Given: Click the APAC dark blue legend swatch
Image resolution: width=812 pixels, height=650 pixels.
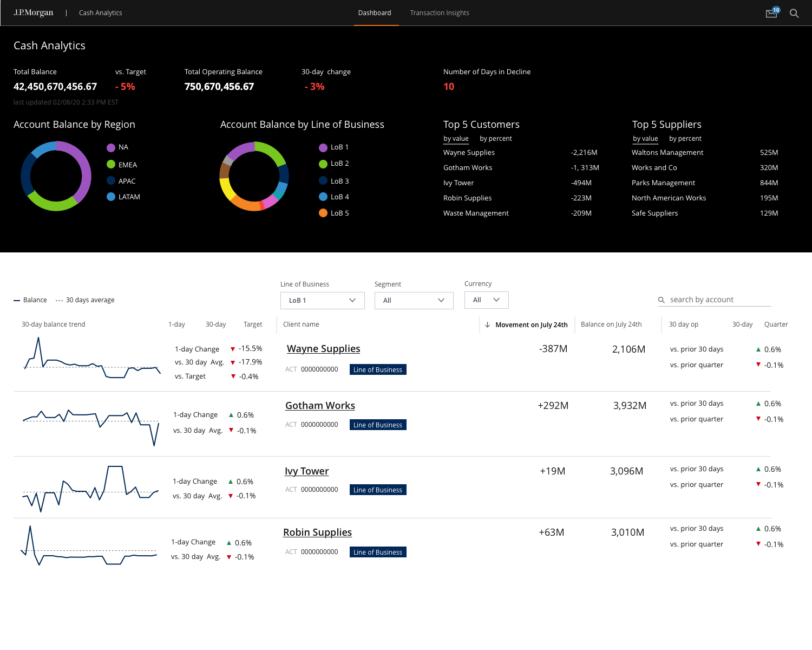Looking at the screenshot, I should point(111,181).
